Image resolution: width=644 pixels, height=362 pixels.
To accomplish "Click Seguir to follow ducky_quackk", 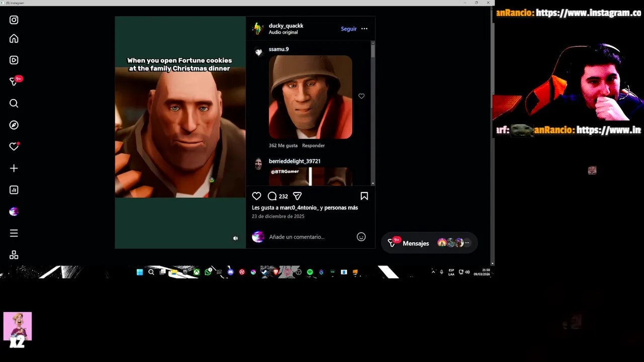I will pos(349,29).
